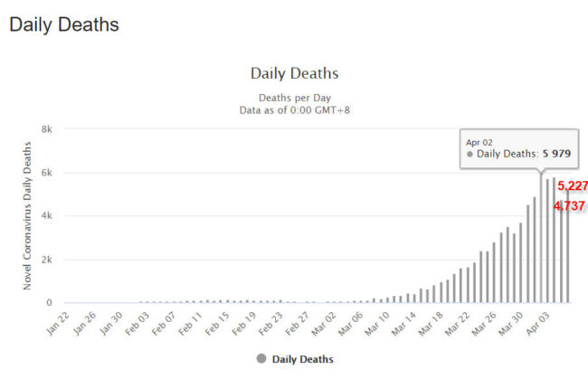Screen dimensions: 588x379
Task: Click the gray legend dot for Daily Deaths
Action: 261,359
